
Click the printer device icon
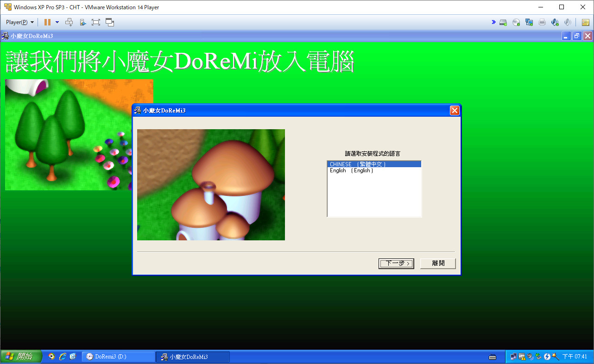point(542,22)
